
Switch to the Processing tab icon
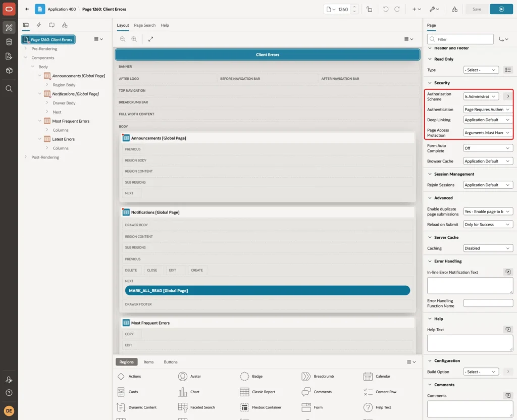coord(52,25)
